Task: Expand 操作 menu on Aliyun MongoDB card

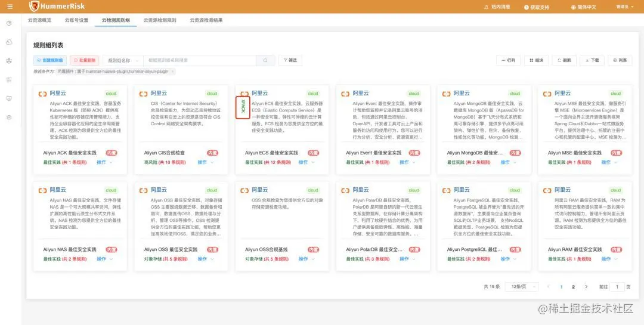Action: [509, 162]
